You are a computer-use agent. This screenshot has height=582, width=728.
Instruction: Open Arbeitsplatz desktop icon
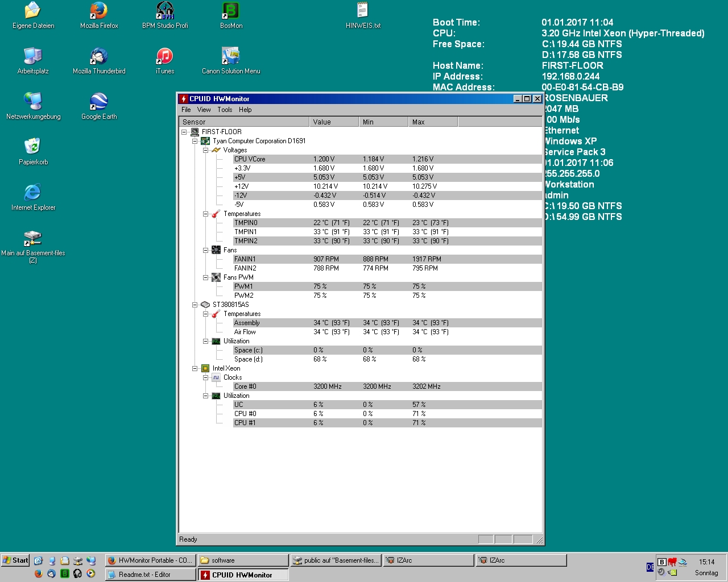tap(33, 60)
